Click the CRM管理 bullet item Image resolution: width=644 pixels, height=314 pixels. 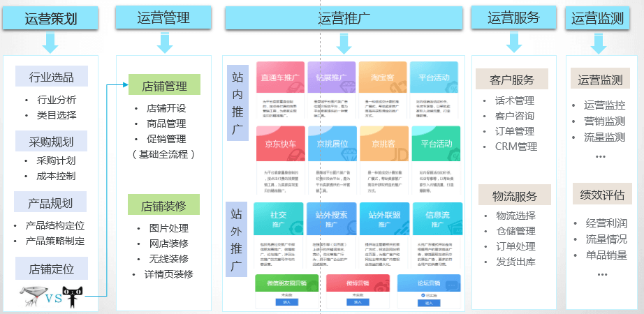516,147
